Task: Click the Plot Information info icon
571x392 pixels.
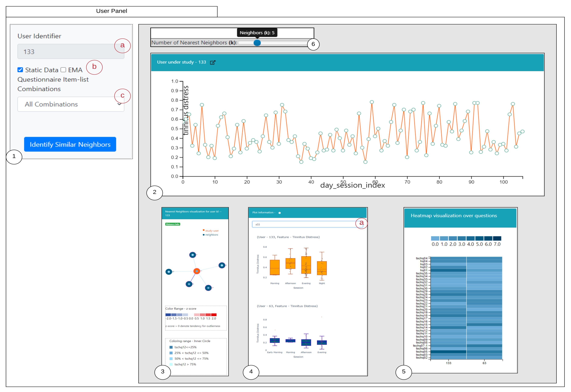Action: click(x=279, y=213)
